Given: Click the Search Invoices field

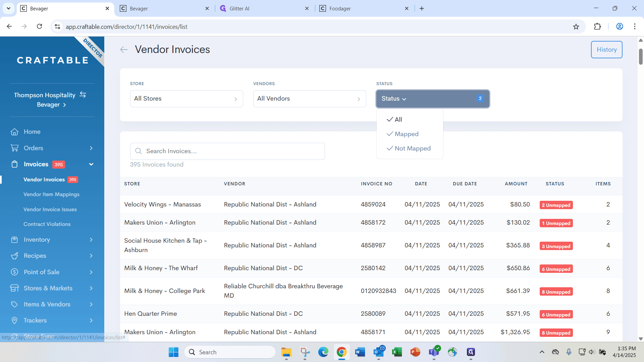Looking at the screenshot, I should click(x=227, y=151).
